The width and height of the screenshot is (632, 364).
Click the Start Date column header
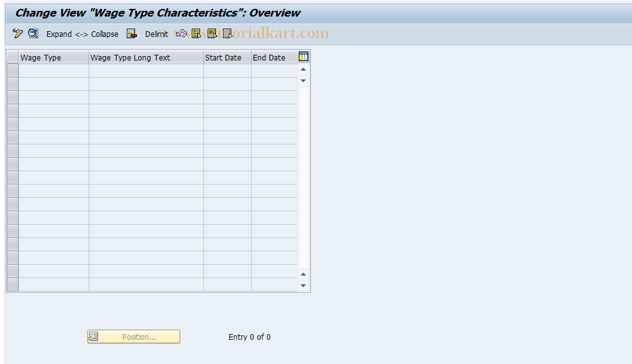pos(227,57)
